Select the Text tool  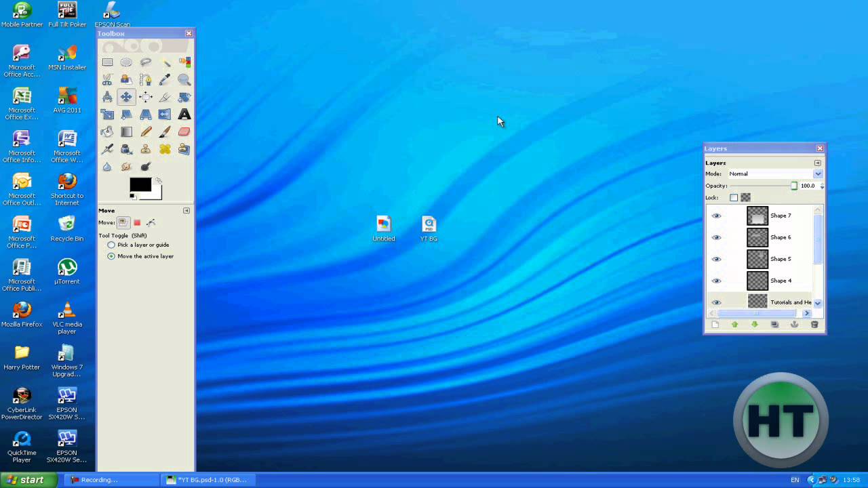pyautogui.click(x=184, y=114)
